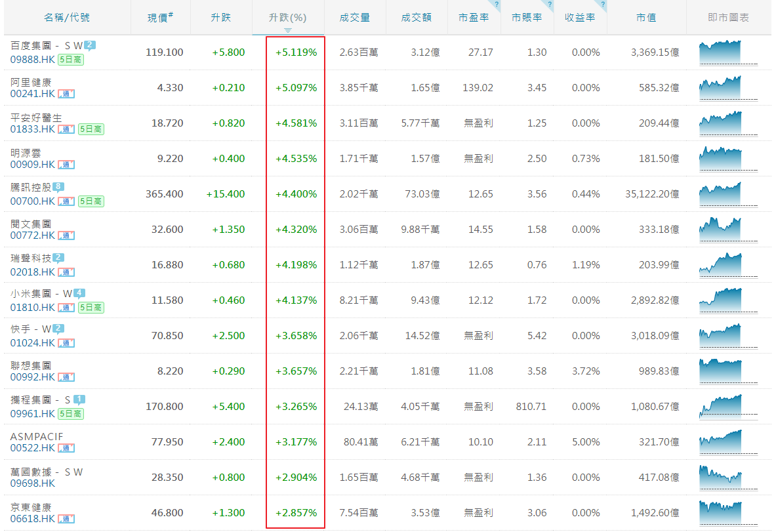
Task: Sort the table by 市值 column
Action: click(x=646, y=18)
